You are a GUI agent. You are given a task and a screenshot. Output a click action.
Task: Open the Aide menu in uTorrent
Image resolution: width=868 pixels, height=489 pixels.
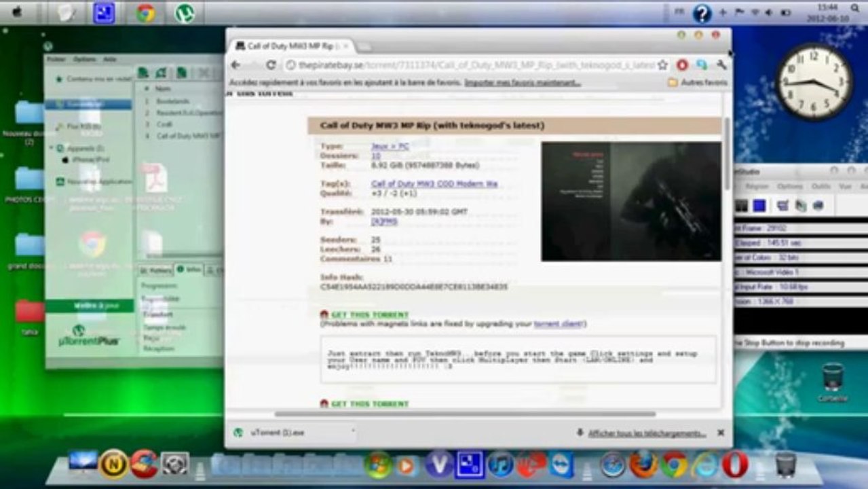(x=110, y=59)
